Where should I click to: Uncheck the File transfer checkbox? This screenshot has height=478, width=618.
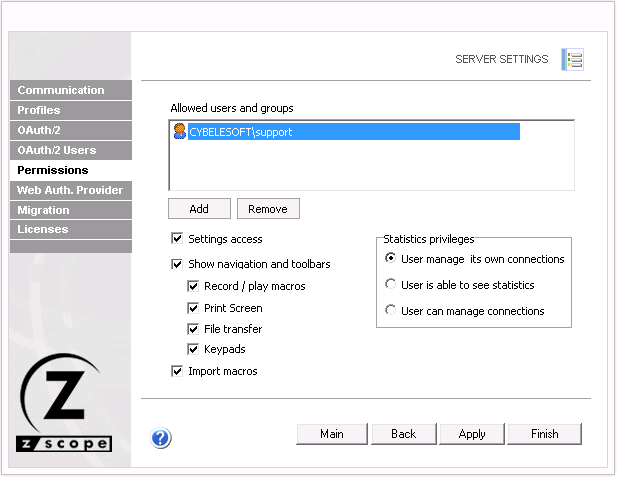tap(193, 329)
